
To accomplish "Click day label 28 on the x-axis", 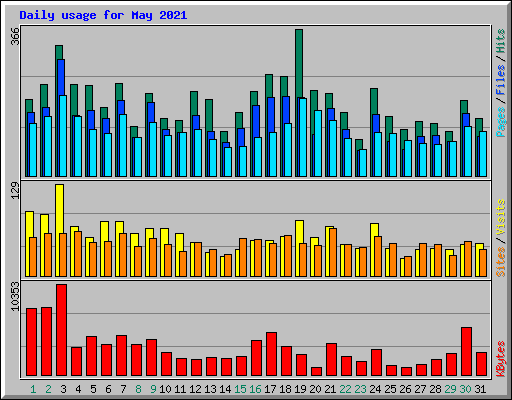I will [435, 389].
